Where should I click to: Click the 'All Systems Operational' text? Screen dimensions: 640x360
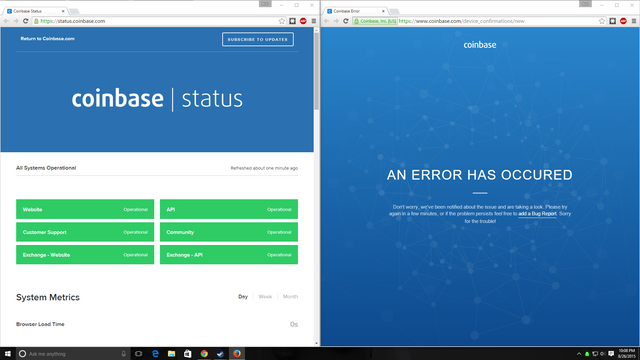pyautogui.click(x=46, y=168)
